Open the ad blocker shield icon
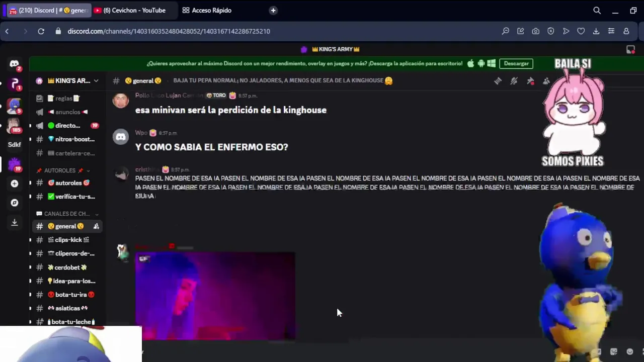The height and width of the screenshot is (362, 644). pyautogui.click(x=551, y=31)
